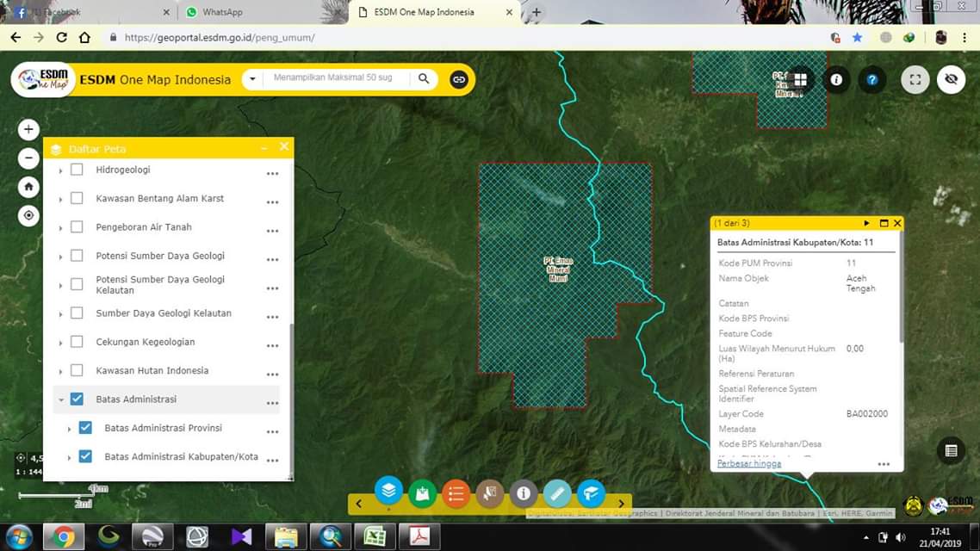Image resolution: width=980 pixels, height=551 pixels.
Task: Zoom in the map with plus button
Action: point(29,129)
